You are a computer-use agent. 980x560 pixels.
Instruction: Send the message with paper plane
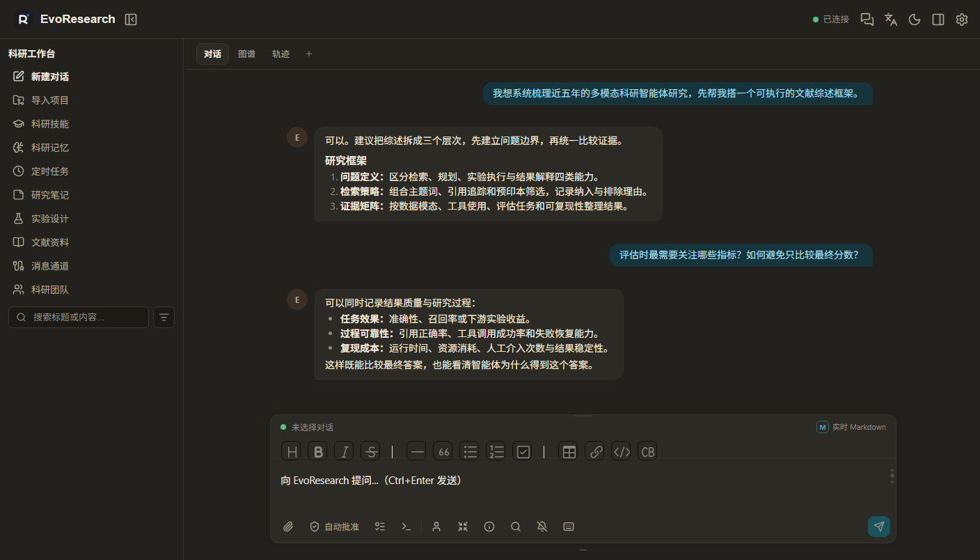[879, 527]
